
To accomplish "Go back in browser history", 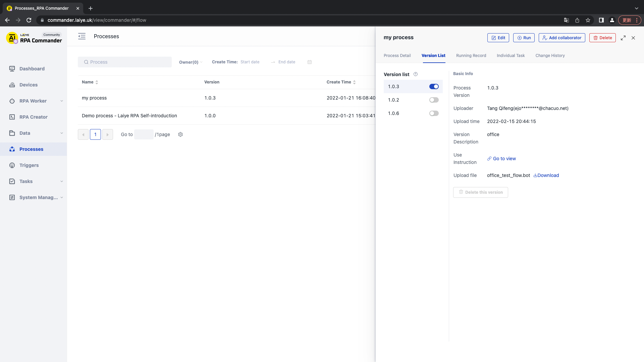I will point(7,20).
